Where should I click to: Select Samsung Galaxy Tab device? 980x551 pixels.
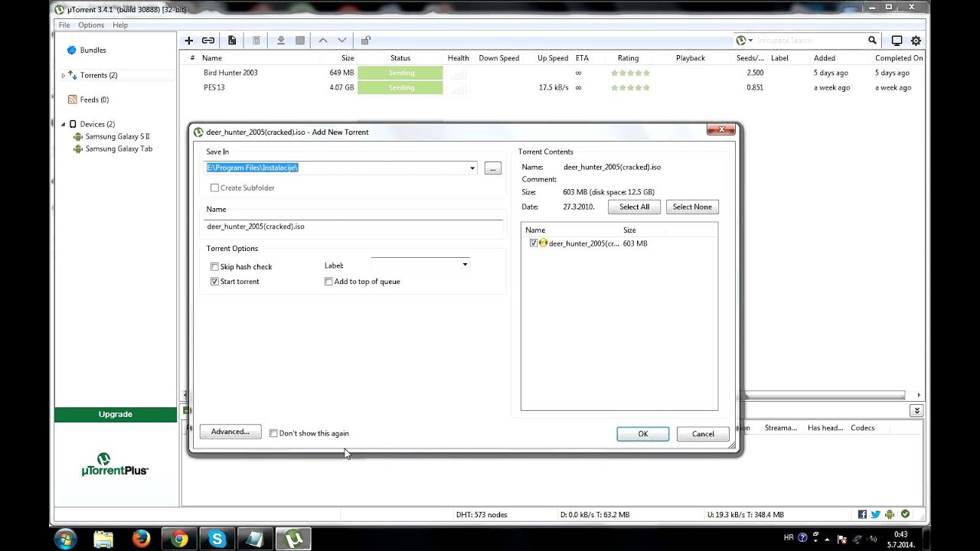[x=119, y=148]
